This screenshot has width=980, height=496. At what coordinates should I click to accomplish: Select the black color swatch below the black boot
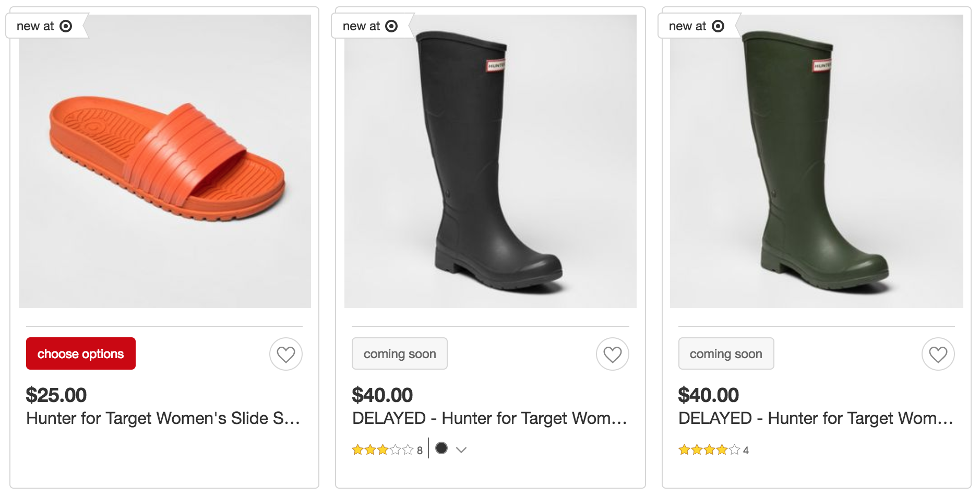click(x=441, y=448)
